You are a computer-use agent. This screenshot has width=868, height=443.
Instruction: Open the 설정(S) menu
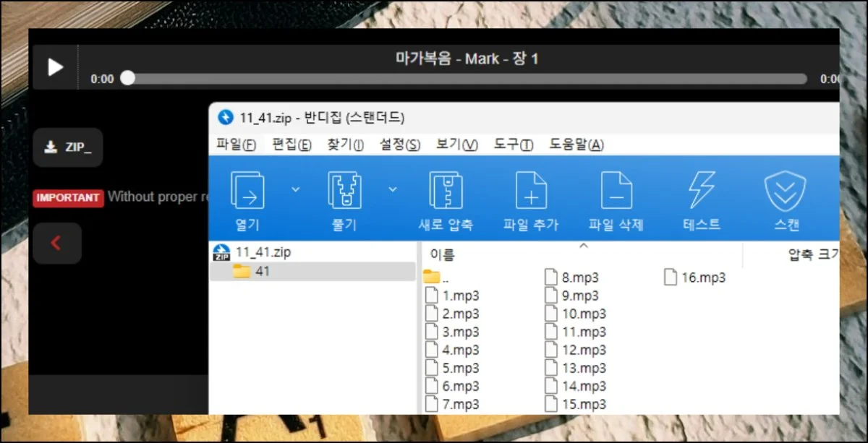coord(399,145)
